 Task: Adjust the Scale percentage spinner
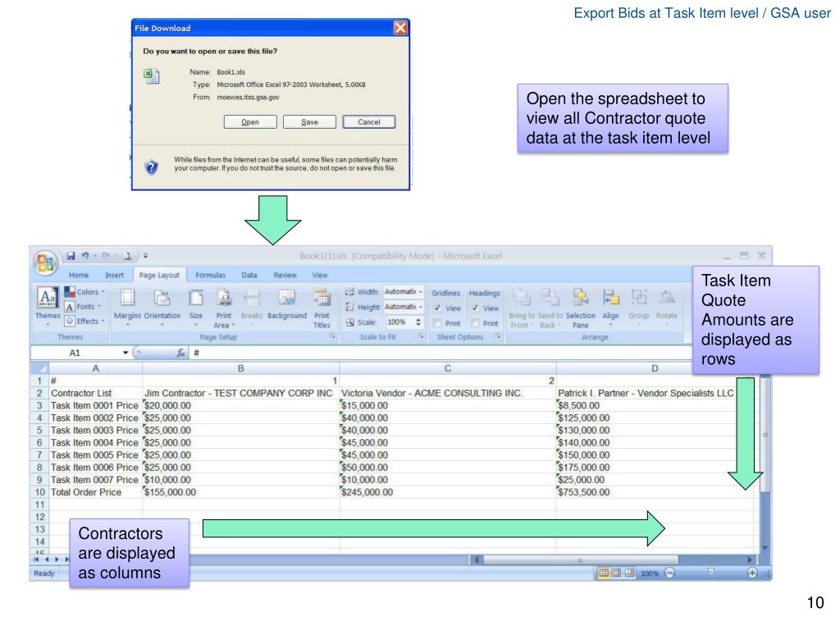point(418,322)
